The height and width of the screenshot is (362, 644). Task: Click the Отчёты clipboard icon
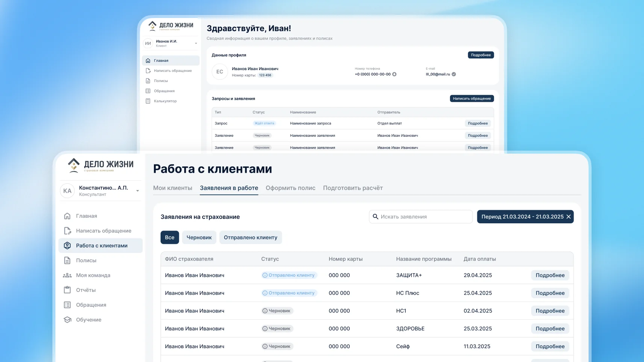[x=67, y=290]
